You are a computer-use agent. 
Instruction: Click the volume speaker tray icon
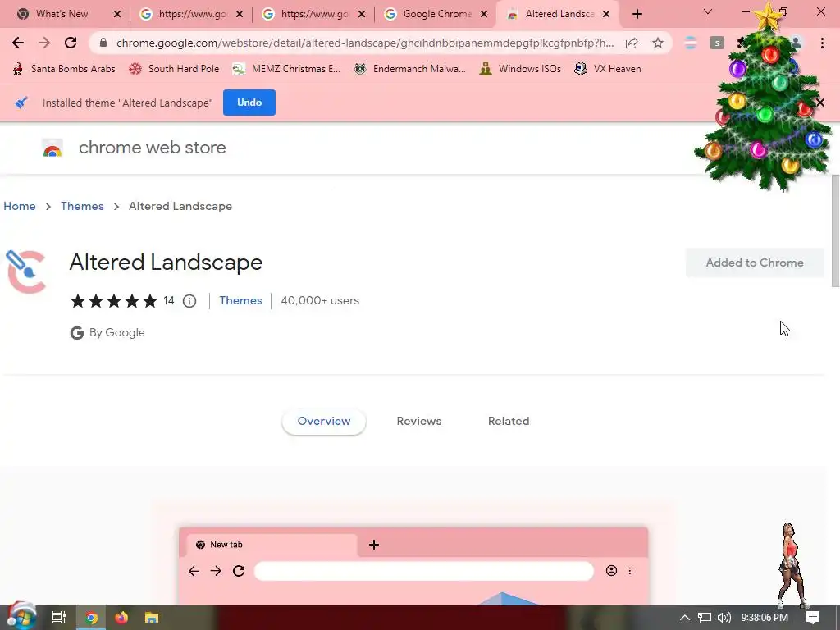coord(724,618)
